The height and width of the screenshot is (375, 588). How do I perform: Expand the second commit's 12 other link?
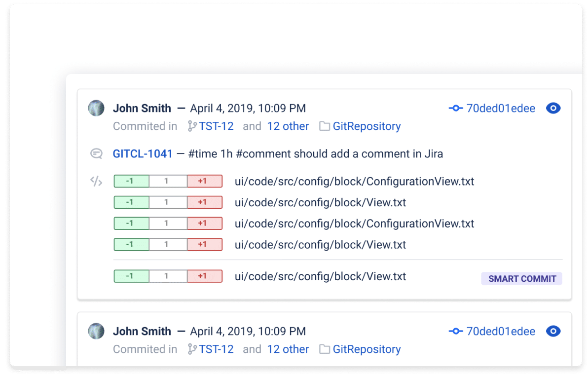[288, 349]
